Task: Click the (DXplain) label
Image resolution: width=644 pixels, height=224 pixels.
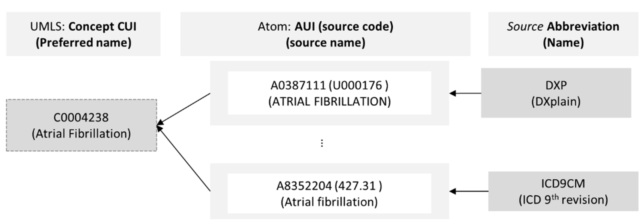Action: [556, 102]
